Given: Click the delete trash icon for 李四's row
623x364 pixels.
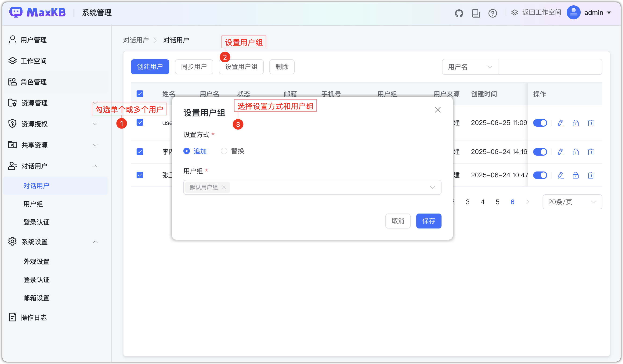Looking at the screenshot, I should pyautogui.click(x=591, y=152).
